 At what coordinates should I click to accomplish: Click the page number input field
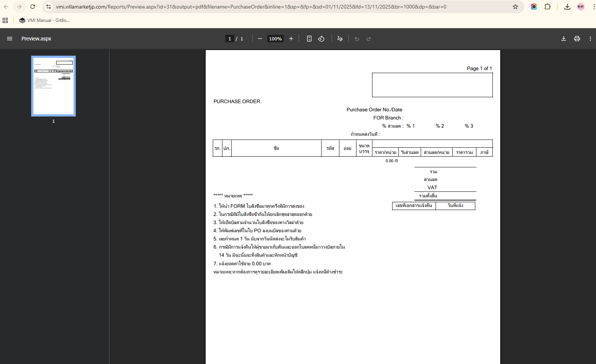coord(229,39)
